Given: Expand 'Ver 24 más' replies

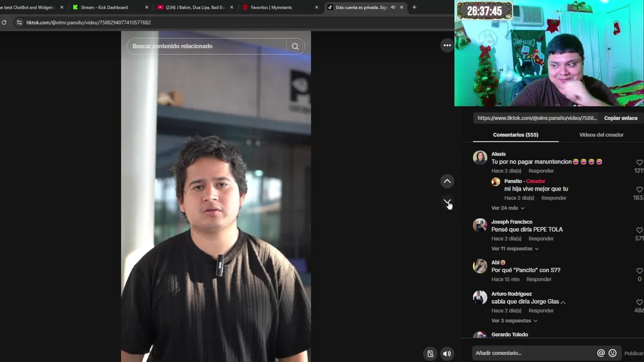Looking at the screenshot, I should click(508, 208).
